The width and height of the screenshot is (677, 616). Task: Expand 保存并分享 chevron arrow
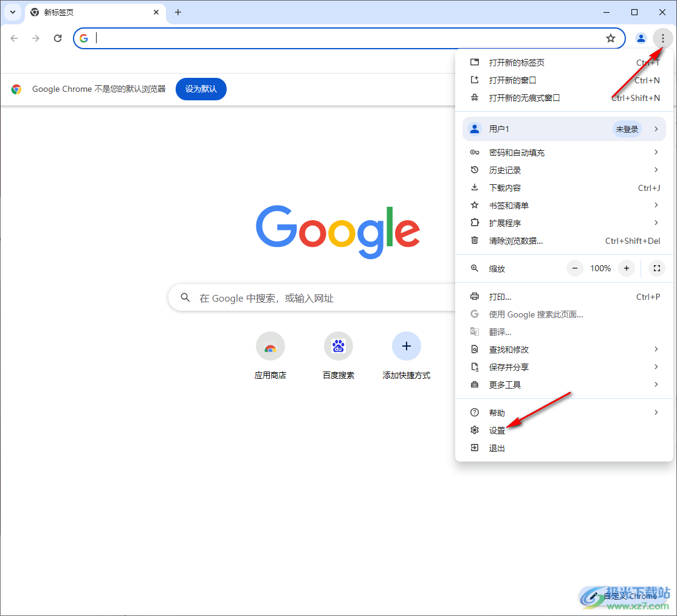pos(656,367)
